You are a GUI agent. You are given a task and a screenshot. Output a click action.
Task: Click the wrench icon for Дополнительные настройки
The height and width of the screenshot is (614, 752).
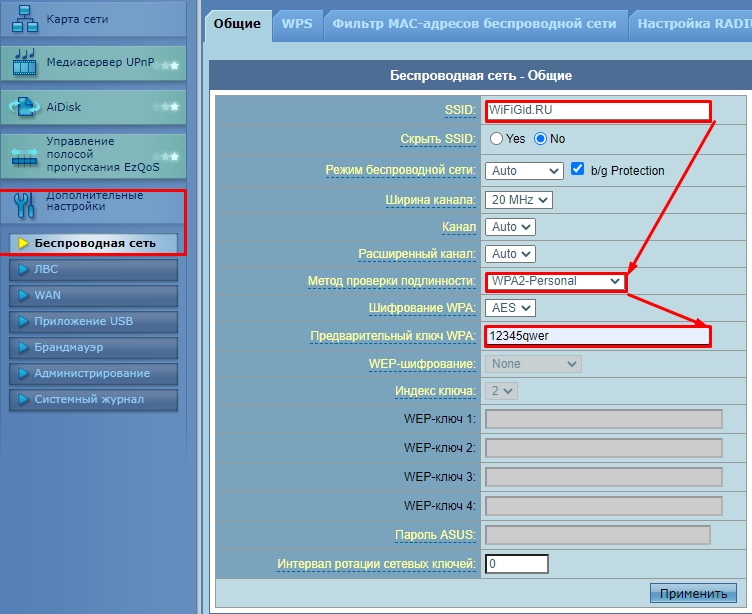tap(24, 205)
